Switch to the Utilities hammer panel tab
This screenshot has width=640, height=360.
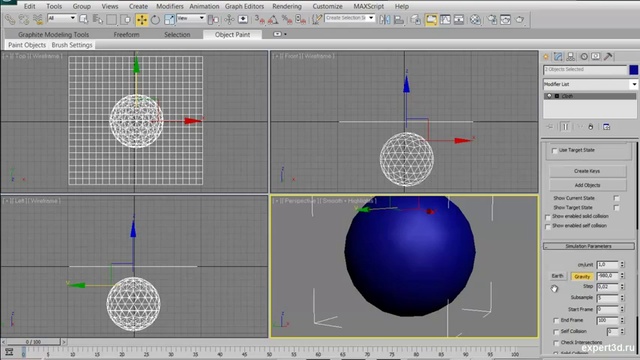pos(608,57)
